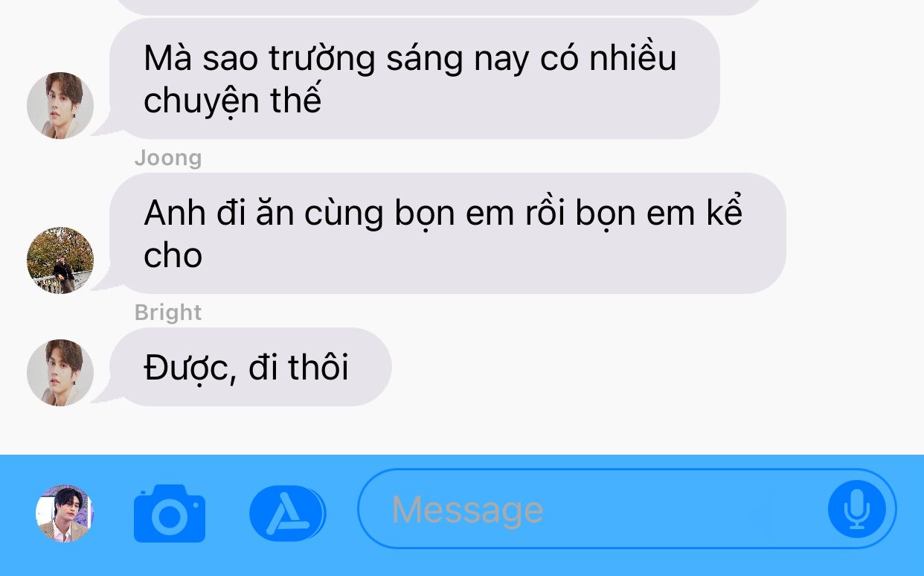This screenshot has height=576, width=924.
Task: Open Bright's avatar beside 'Được, đi thôi'
Action: [60, 373]
